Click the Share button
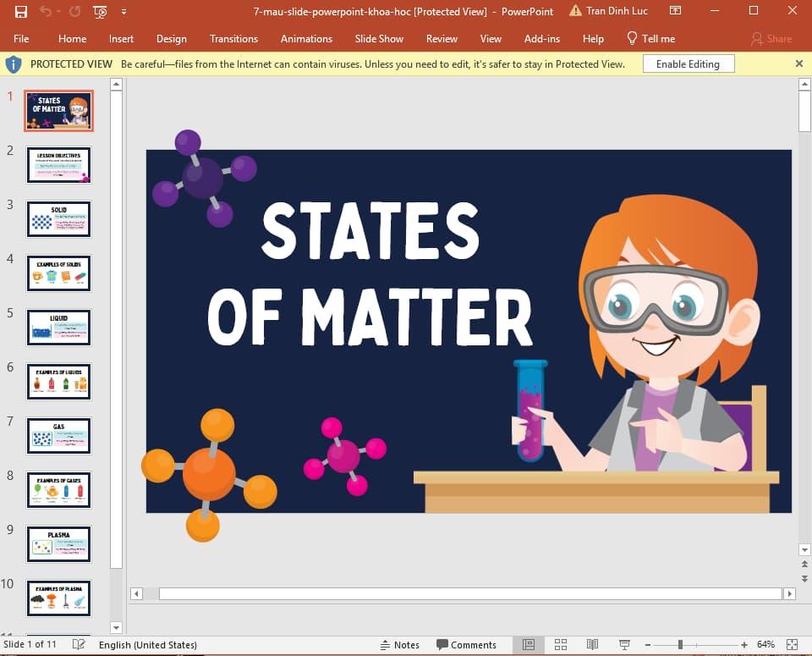The width and height of the screenshot is (812, 656). (x=771, y=38)
